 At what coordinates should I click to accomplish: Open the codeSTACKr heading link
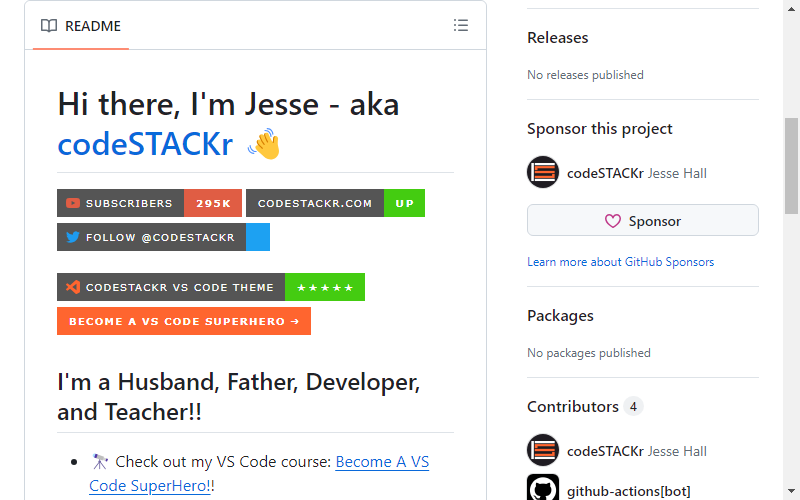tap(145, 144)
